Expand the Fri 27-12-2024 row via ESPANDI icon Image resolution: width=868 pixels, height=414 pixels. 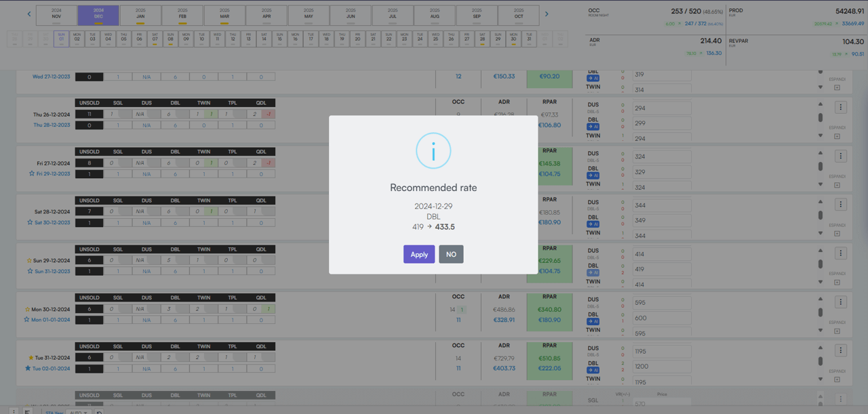coord(837,185)
